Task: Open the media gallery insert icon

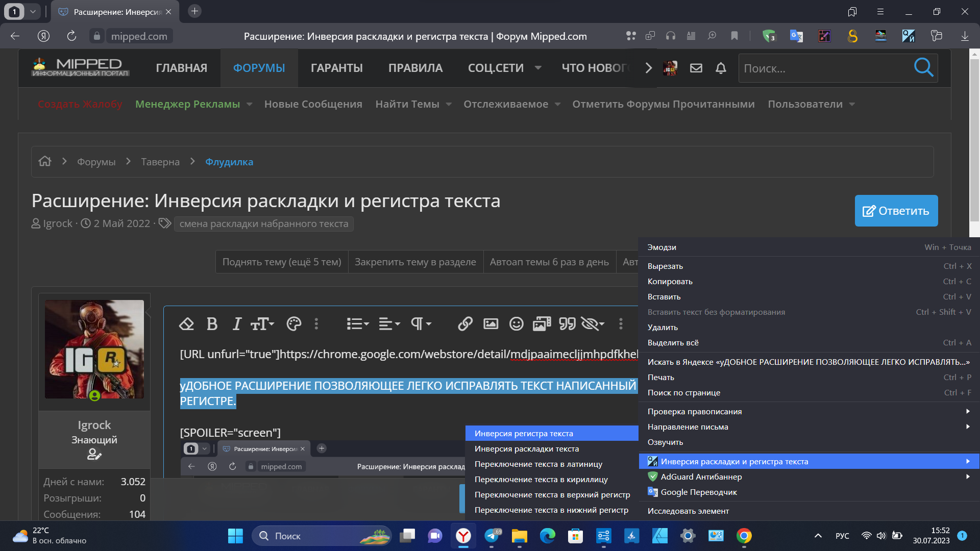Action: pyautogui.click(x=542, y=323)
